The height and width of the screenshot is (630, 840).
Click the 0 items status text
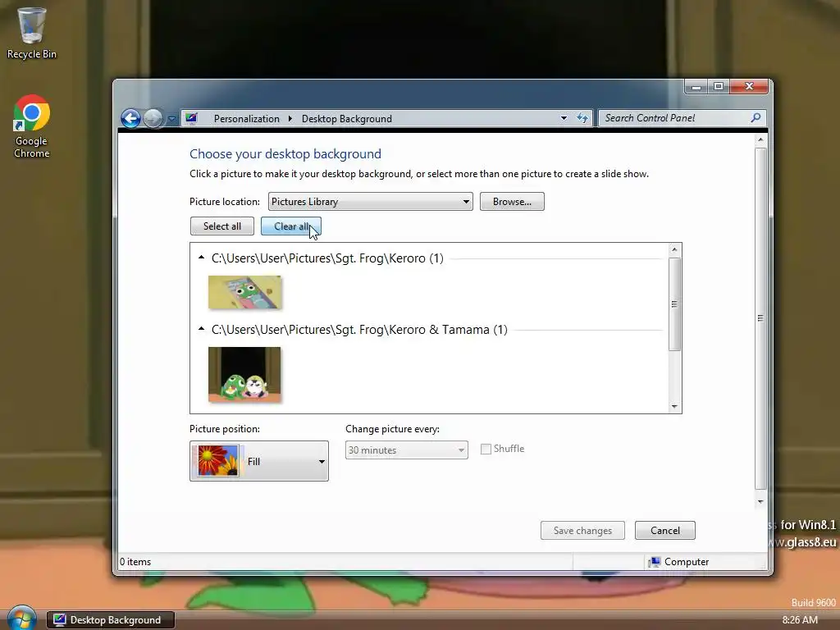tap(135, 561)
